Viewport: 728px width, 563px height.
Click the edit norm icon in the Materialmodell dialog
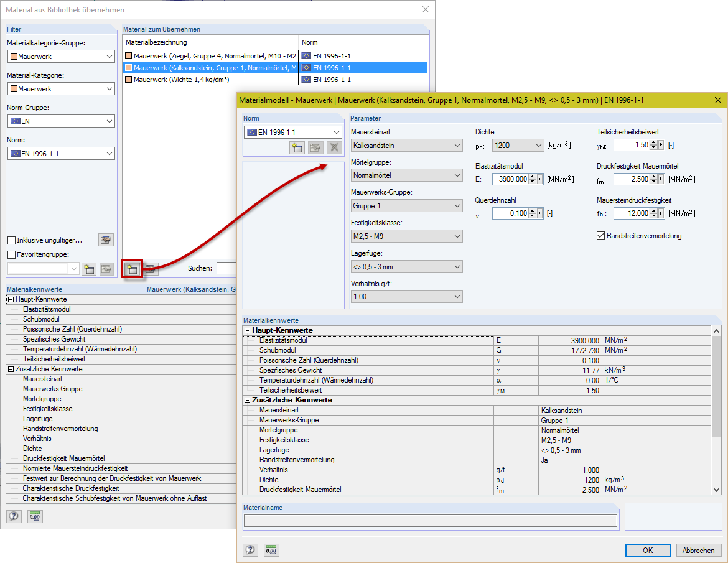[x=315, y=147]
